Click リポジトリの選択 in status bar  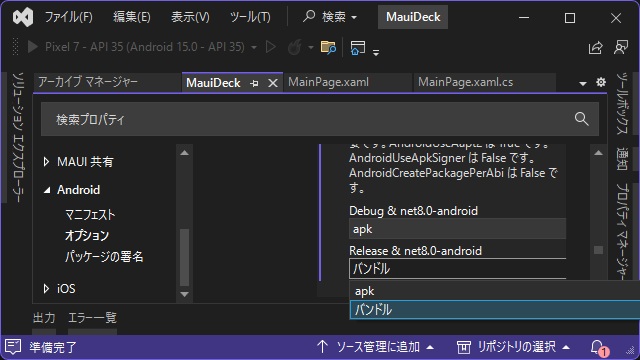tap(513, 347)
